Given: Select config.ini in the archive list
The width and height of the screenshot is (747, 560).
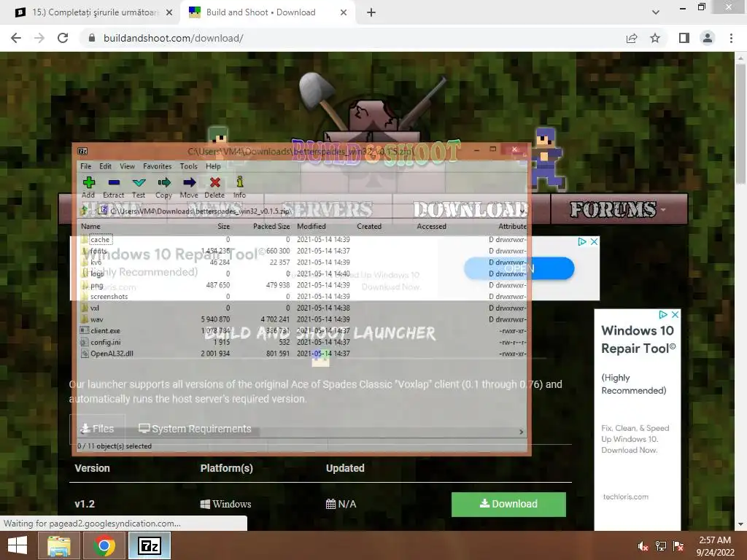Looking at the screenshot, I should [x=105, y=343].
